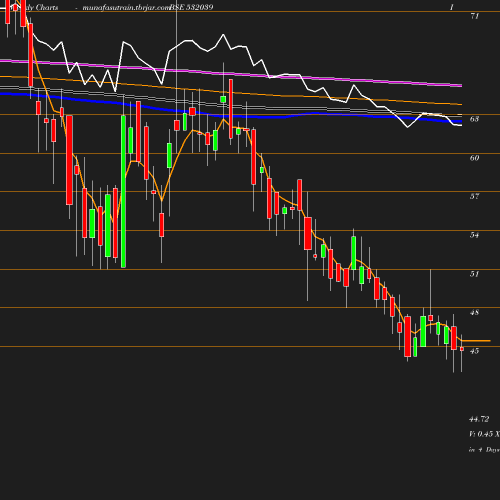Click the 45 price axis label

tap(474, 351)
